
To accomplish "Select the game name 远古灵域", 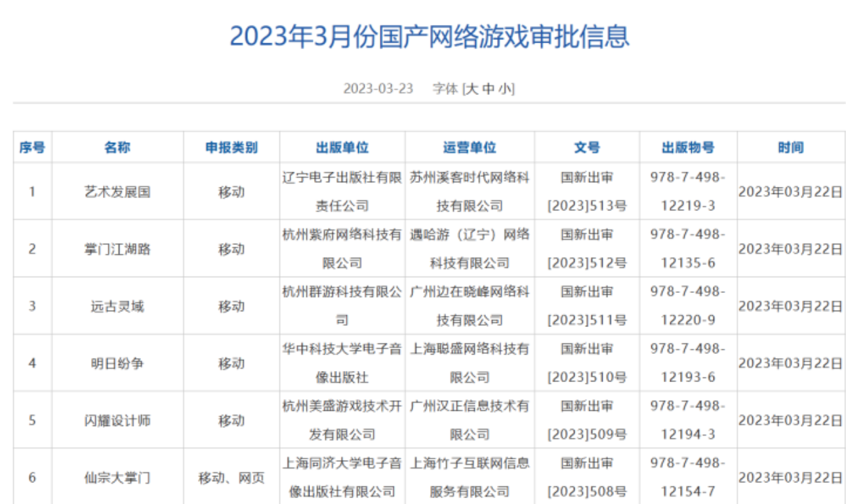I will [x=117, y=306].
